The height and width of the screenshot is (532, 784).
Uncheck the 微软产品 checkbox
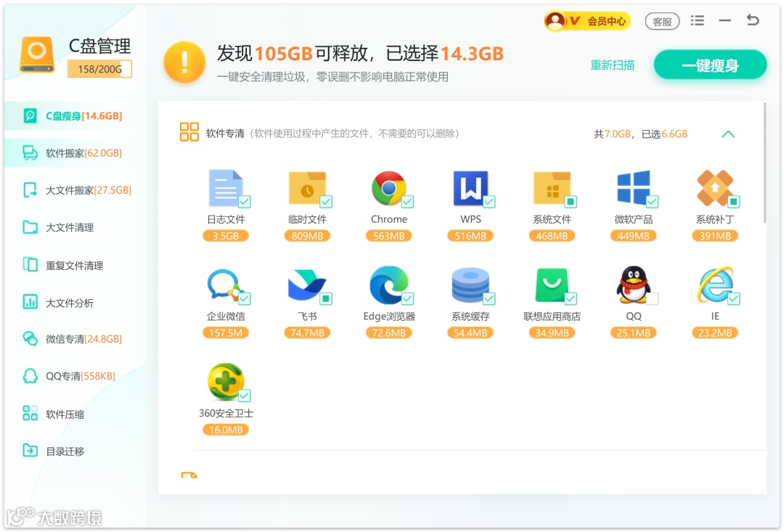click(652, 202)
